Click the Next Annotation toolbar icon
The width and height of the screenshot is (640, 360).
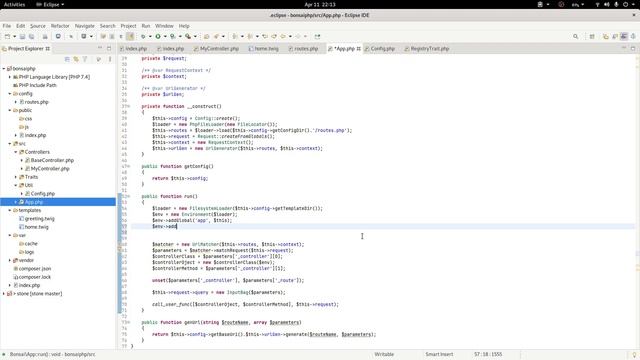(235, 36)
